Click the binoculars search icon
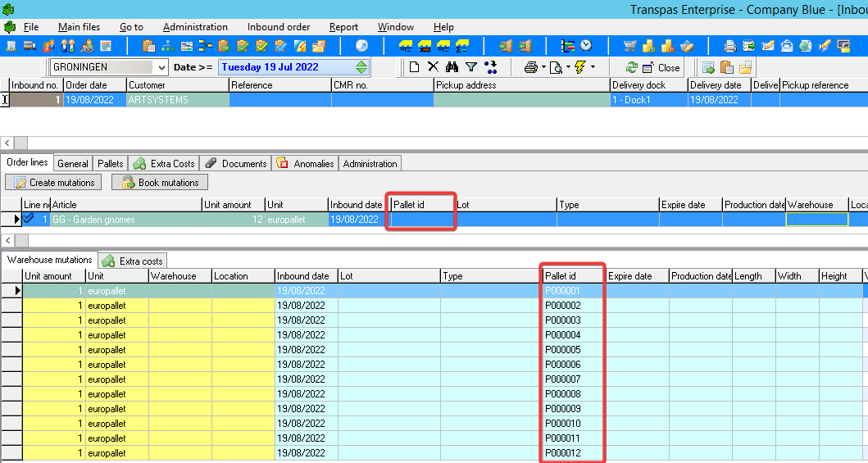This screenshot has width=868, height=463. (452, 67)
